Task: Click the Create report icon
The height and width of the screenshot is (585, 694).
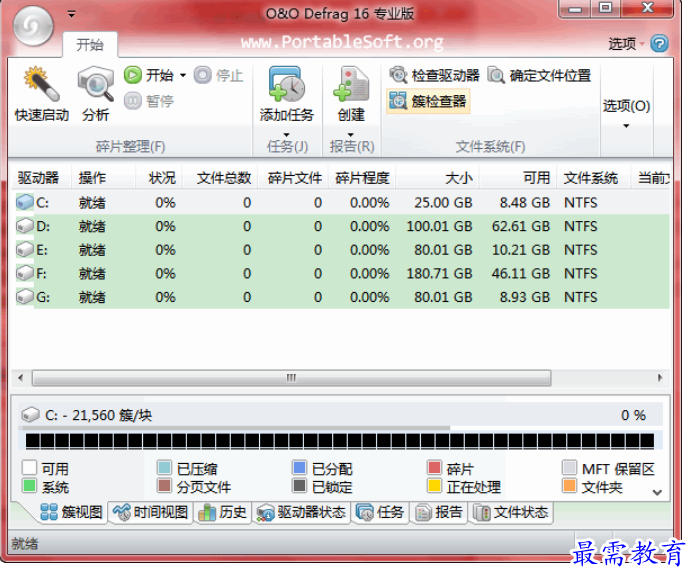Action: 351,84
